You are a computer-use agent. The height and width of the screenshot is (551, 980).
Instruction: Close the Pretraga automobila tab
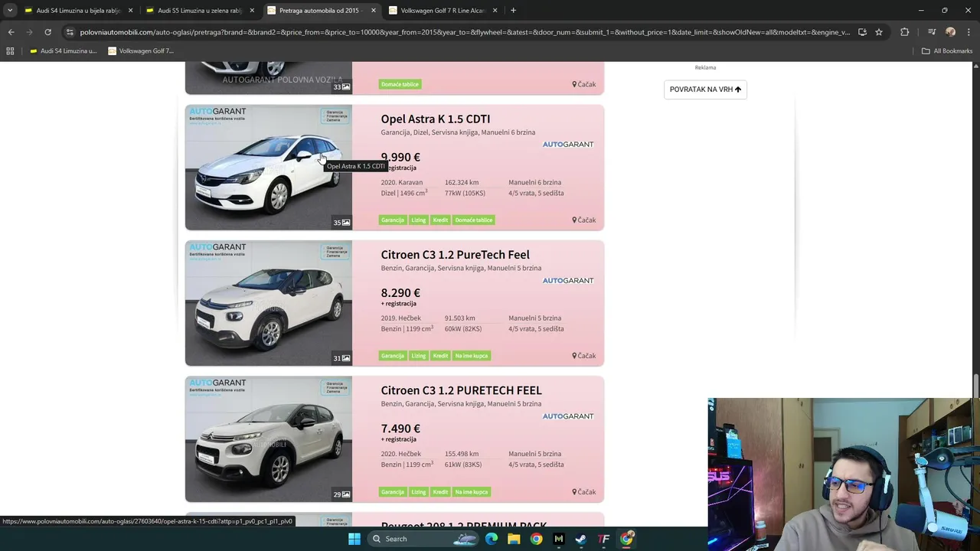pos(374,11)
